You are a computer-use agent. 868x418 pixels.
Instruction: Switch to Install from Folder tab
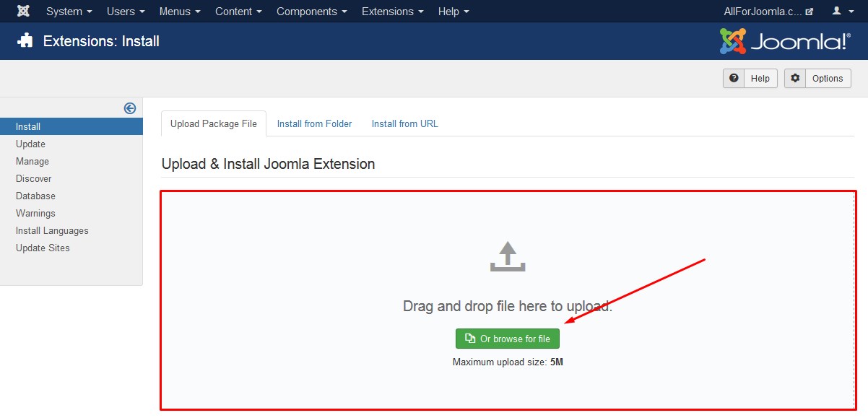(314, 123)
